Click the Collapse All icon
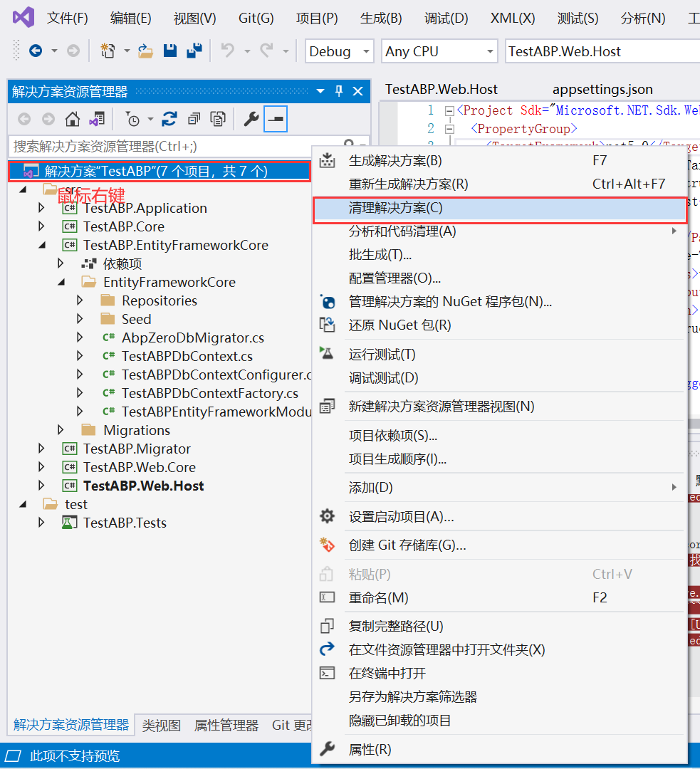The image size is (700, 769). coord(194,119)
